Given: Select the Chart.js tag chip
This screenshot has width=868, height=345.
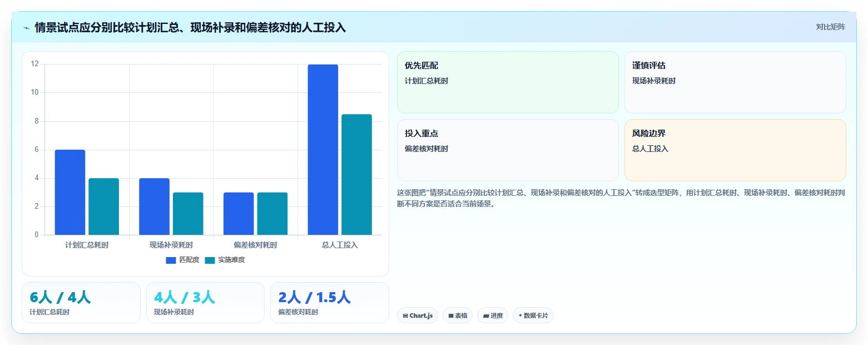Looking at the screenshot, I should pos(418,316).
